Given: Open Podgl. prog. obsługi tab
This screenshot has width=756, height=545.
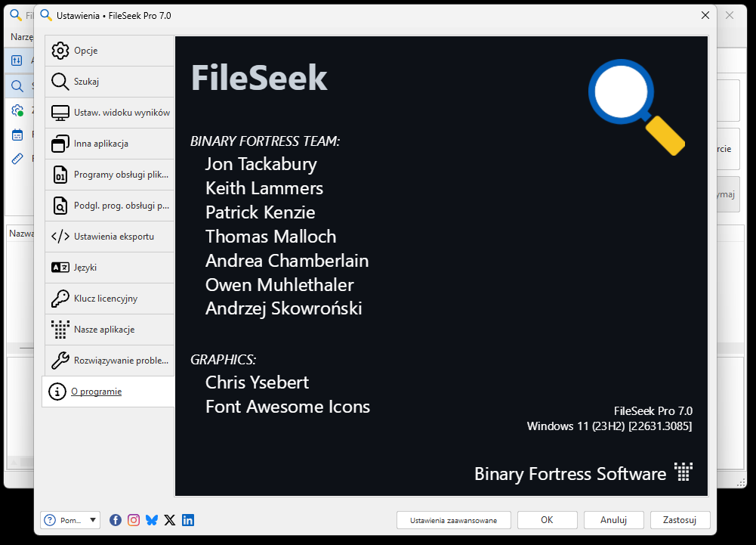Looking at the screenshot, I should pos(110,205).
